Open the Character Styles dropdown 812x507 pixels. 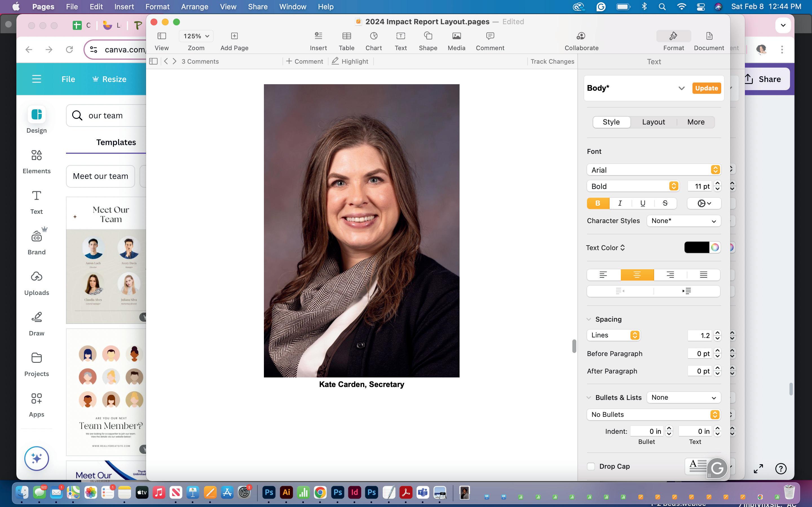click(683, 221)
